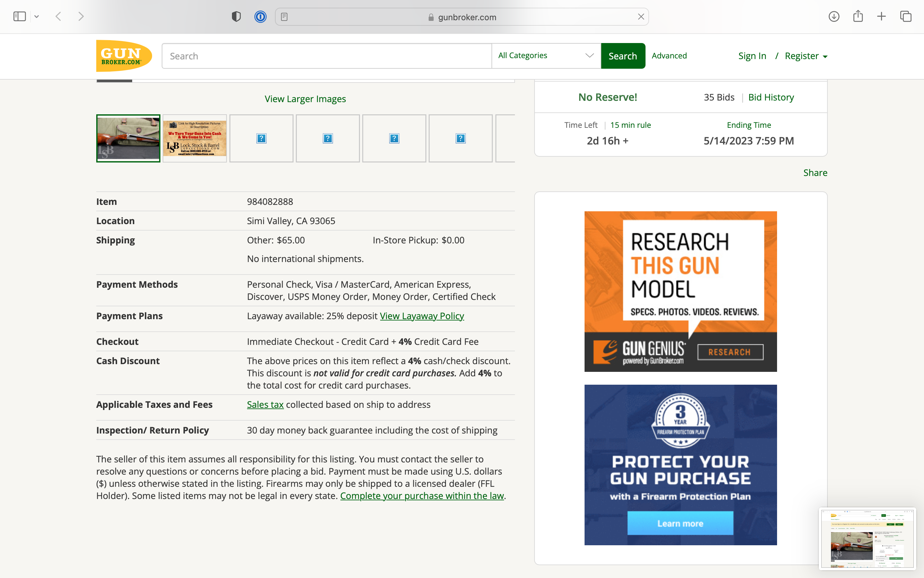Select the first shotgun photo thumbnail
The width and height of the screenshot is (924, 578).
(x=128, y=138)
